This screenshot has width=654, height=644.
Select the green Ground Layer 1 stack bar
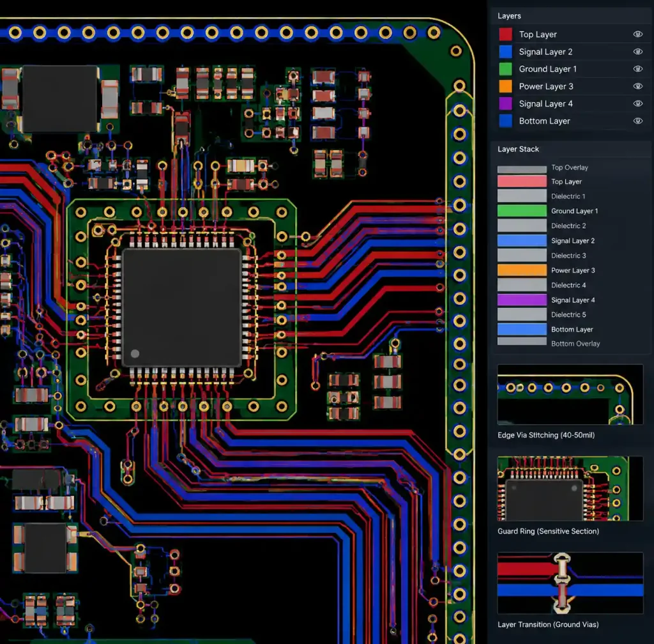522,211
